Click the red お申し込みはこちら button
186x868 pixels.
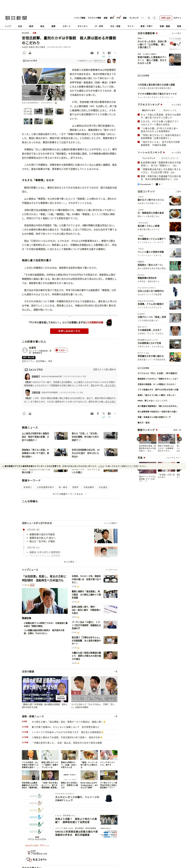pos(69,331)
